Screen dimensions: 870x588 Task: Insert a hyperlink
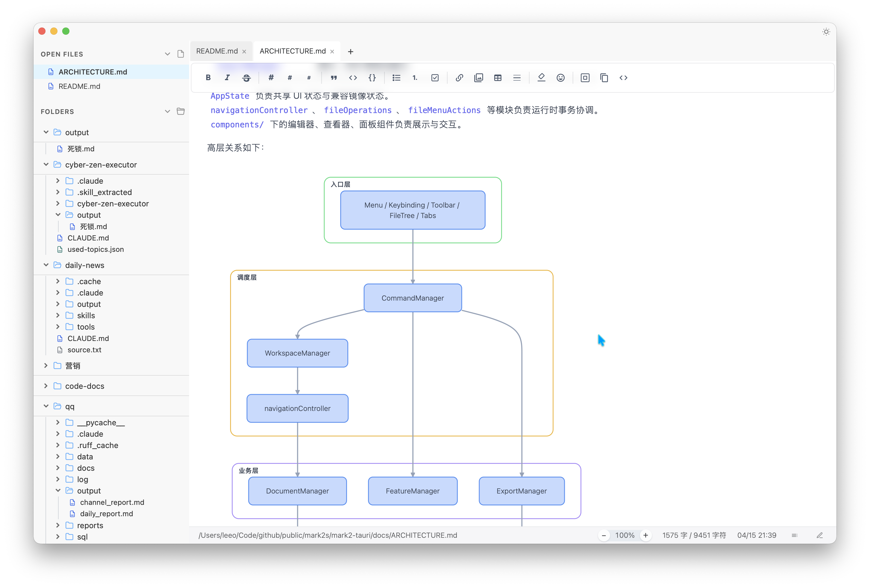tap(459, 77)
